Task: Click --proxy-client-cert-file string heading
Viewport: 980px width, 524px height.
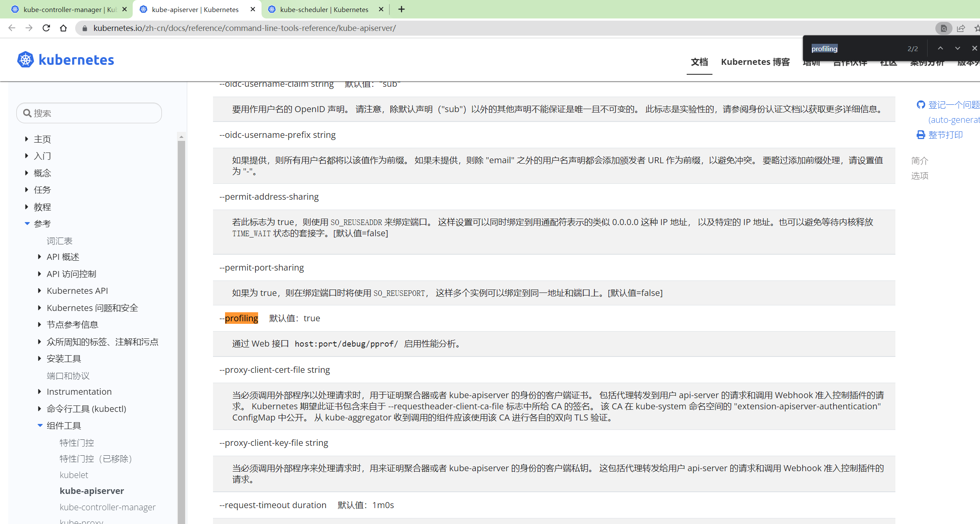Action: click(274, 370)
